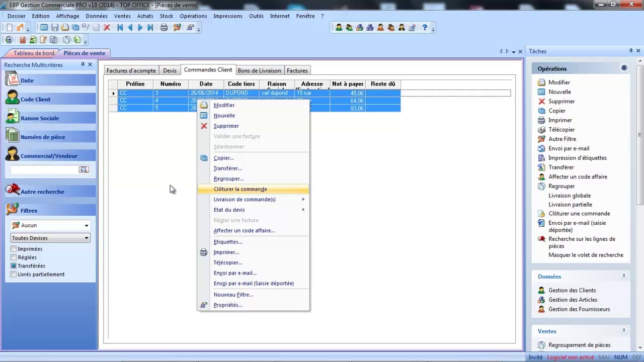
Task: Close the Recherche Multicritères panel
Action: click(x=90, y=65)
